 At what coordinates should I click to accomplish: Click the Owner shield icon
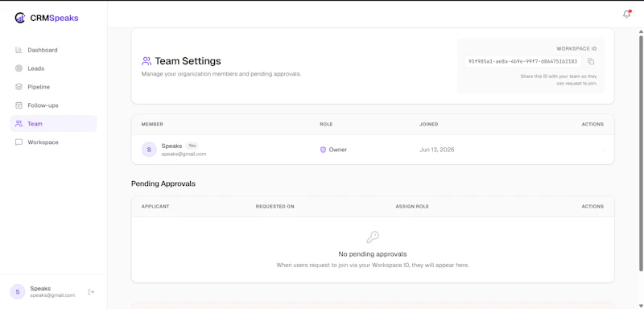323,150
